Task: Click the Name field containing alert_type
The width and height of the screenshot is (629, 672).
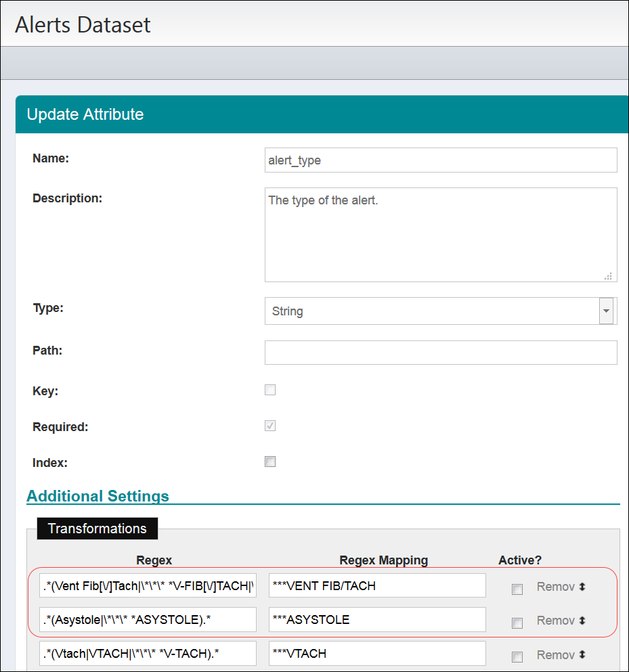Action: pos(440,160)
